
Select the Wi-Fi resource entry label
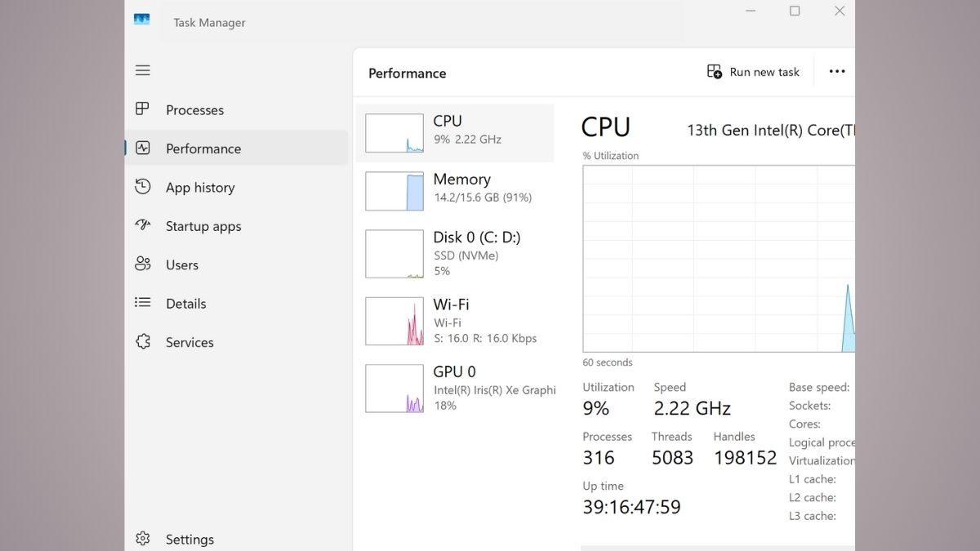point(451,304)
